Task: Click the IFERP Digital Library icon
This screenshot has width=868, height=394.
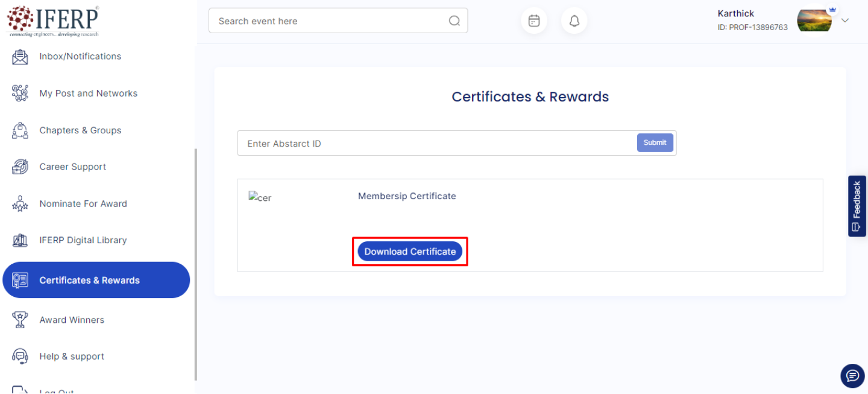Action: pyautogui.click(x=20, y=240)
